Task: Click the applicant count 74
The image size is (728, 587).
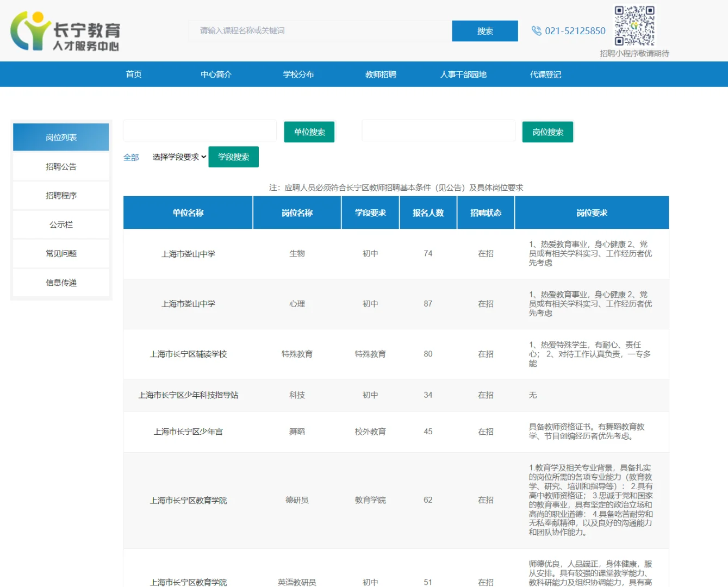Action: point(428,254)
